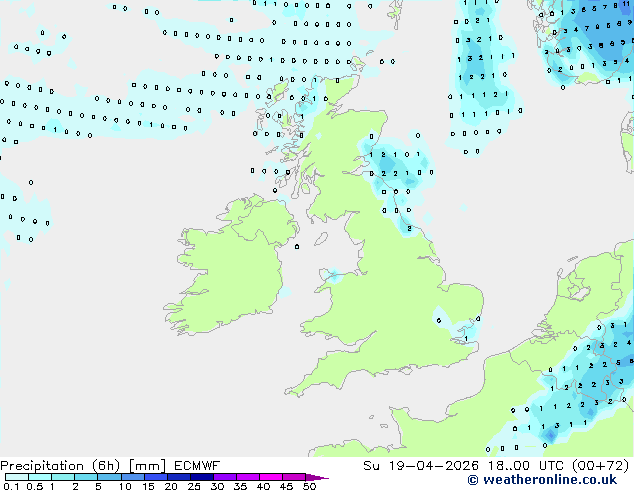Click the legend value '50'

(310, 486)
